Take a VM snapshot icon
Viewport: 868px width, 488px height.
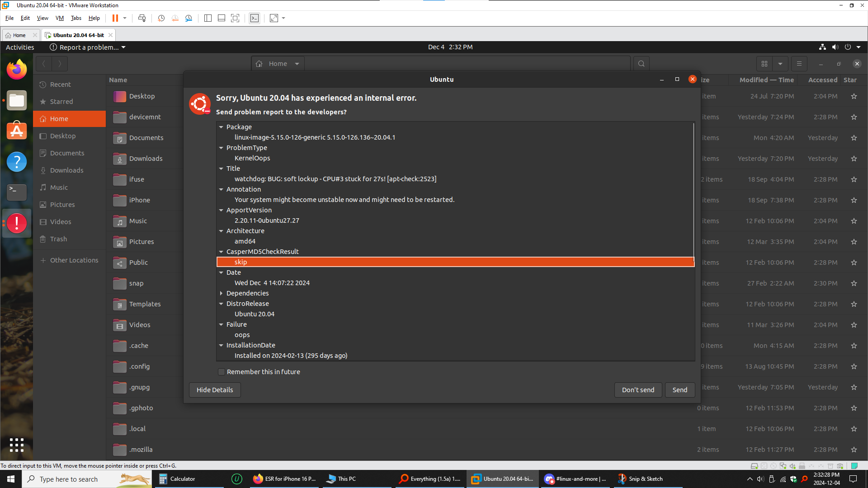pyautogui.click(x=161, y=18)
